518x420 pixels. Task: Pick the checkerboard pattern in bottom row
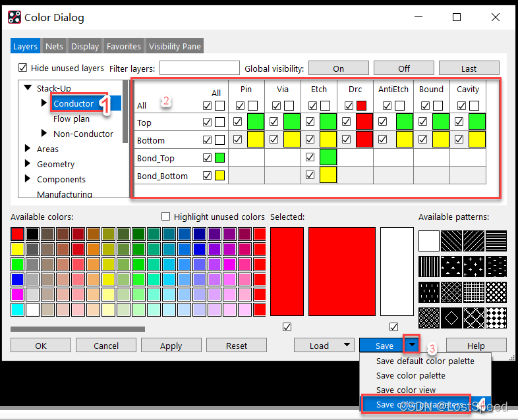tap(496, 318)
